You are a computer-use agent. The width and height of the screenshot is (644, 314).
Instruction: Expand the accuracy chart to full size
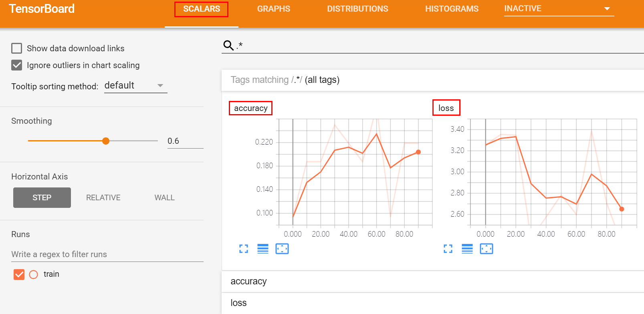coord(244,249)
